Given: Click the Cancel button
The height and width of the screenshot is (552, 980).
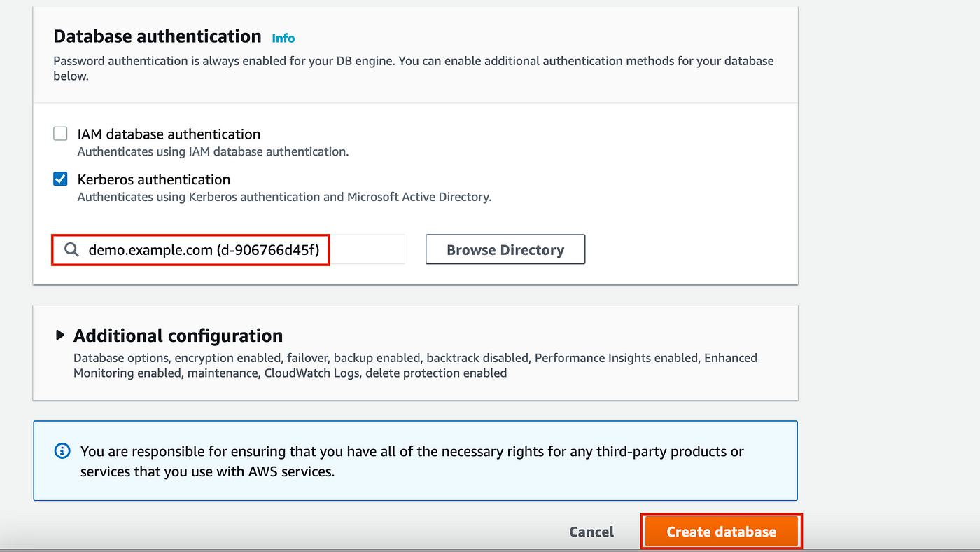Looking at the screenshot, I should pyautogui.click(x=591, y=532).
